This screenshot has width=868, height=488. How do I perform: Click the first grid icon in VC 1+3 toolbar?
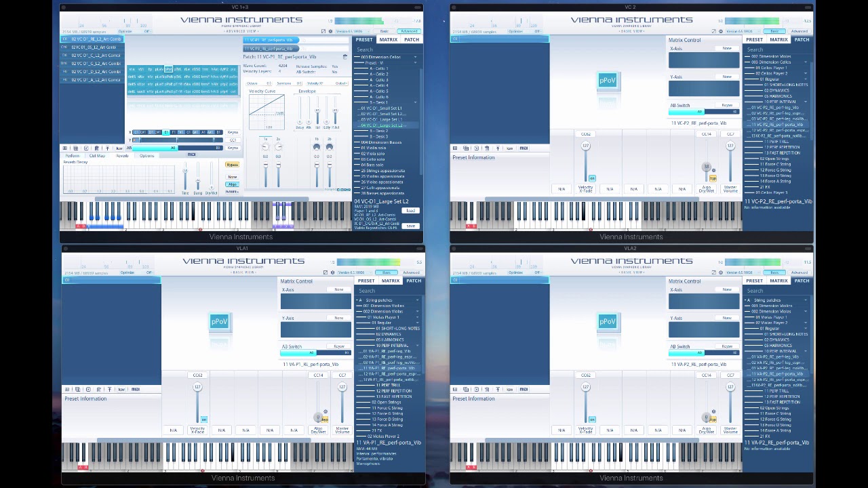coord(65,148)
